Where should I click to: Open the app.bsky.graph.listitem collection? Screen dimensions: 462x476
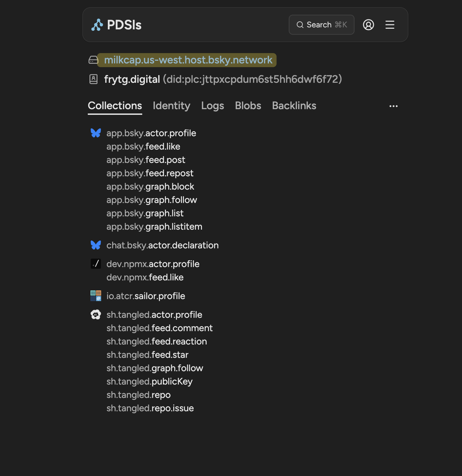(x=154, y=227)
